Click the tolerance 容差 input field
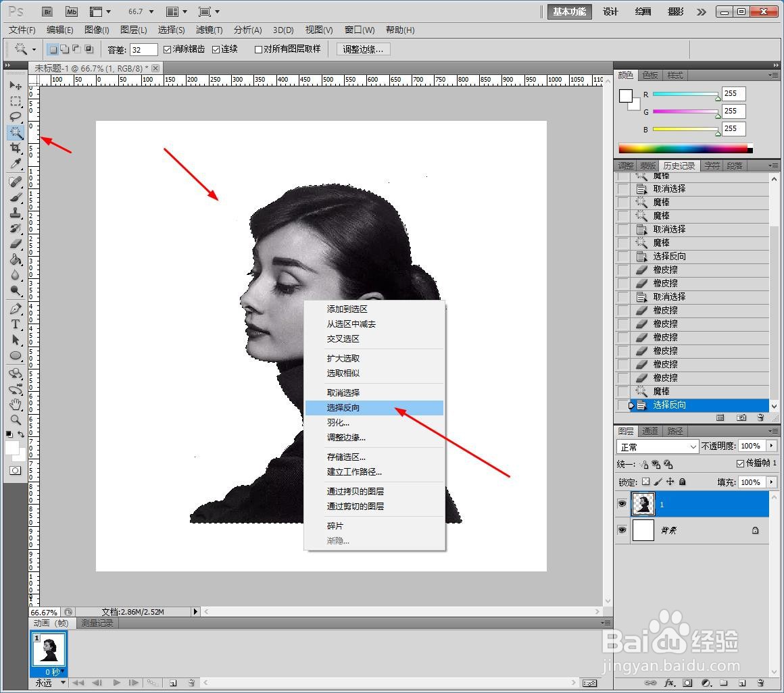 coord(143,49)
